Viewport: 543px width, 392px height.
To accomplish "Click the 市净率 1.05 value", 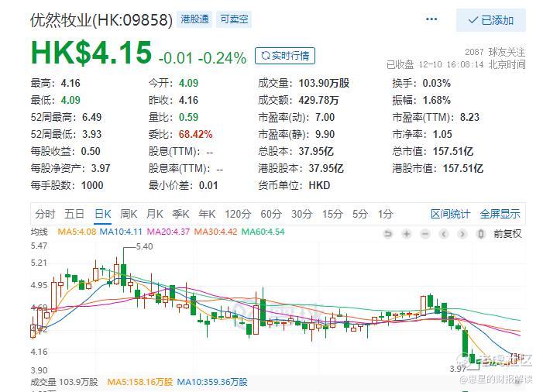I will (x=442, y=134).
